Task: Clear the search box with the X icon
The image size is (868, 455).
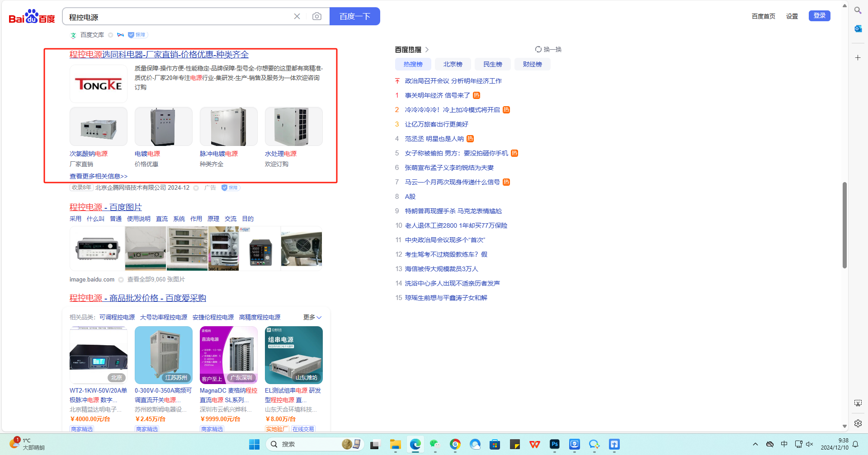Action: coord(297,17)
